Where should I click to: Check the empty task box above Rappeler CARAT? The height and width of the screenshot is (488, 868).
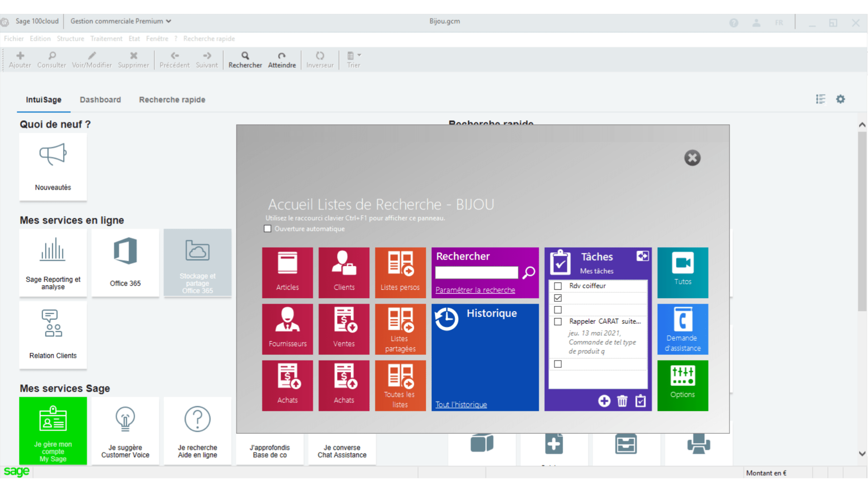558,310
